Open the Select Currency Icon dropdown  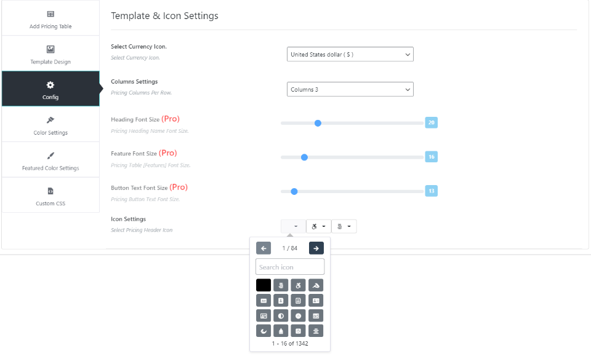[x=350, y=55]
